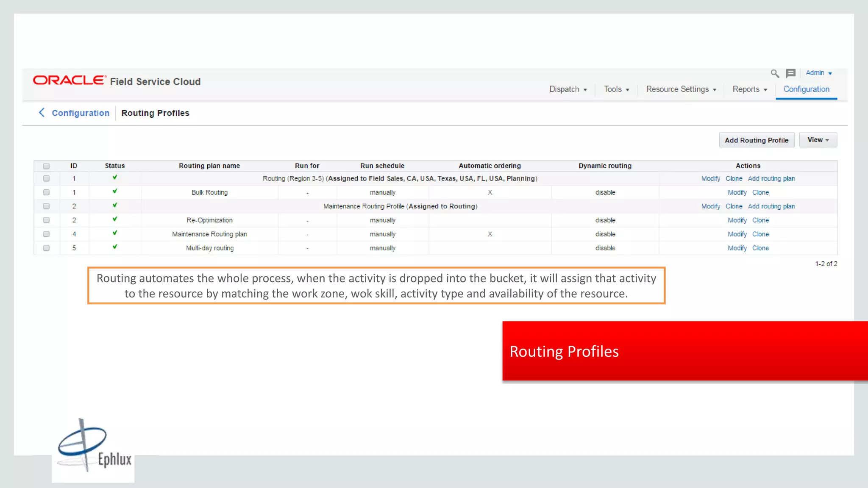This screenshot has height=488, width=868.
Task: Click the Oracle logo
Action: 70,80
